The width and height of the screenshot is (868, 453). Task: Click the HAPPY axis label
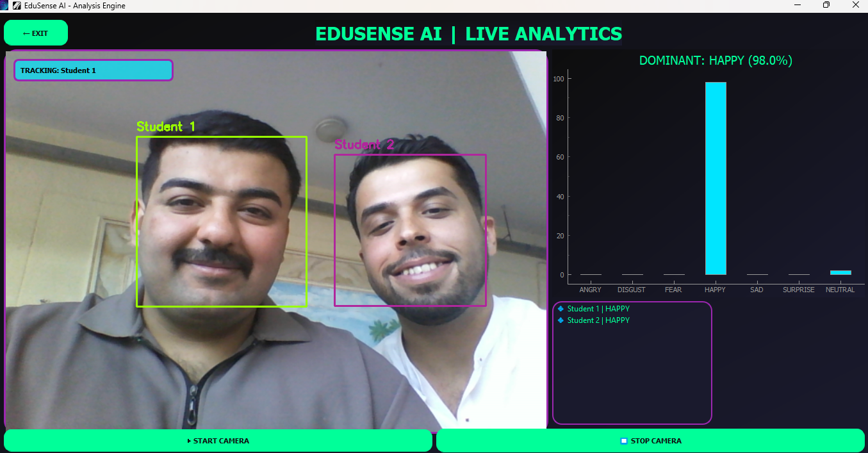click(715, 290)
